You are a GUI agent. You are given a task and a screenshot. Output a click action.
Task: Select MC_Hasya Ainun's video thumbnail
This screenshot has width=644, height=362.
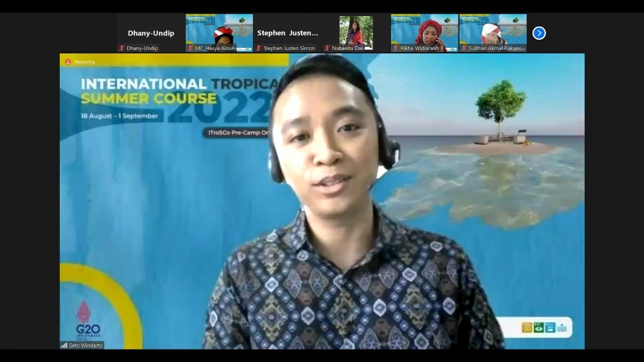pos(219,30)
